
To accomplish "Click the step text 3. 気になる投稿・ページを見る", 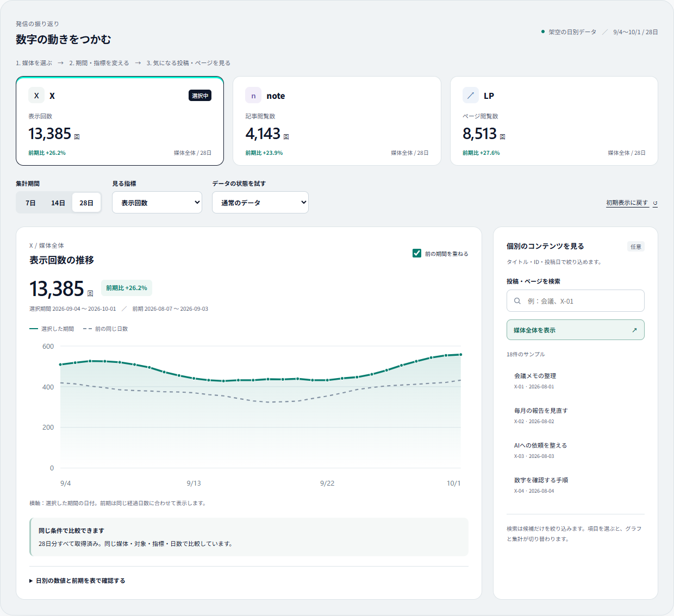I will (189, 63).
